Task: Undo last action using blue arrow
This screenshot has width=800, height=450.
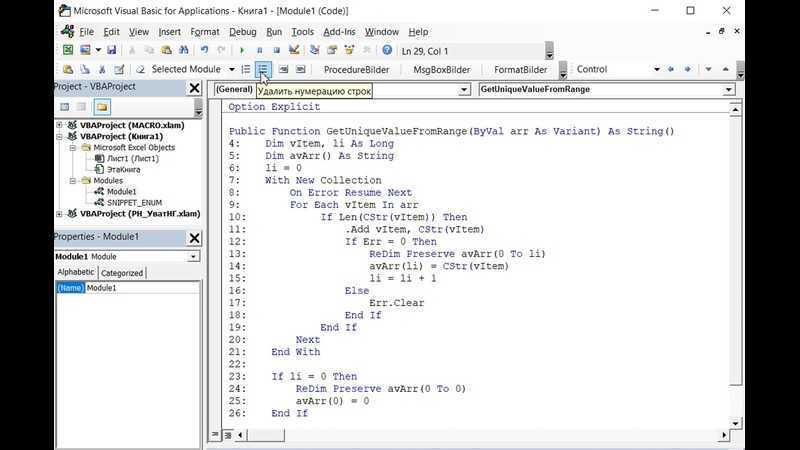Action: [x=204, y=50]
